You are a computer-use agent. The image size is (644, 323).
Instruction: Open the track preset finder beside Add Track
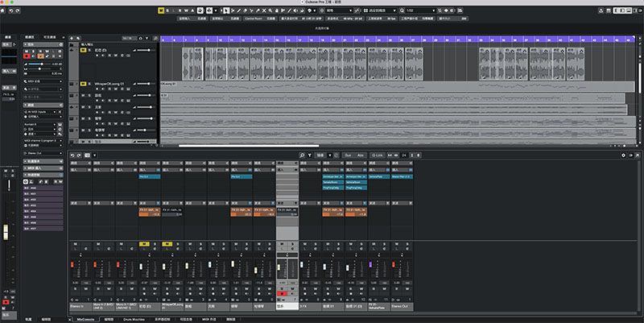tap(78, 38)
